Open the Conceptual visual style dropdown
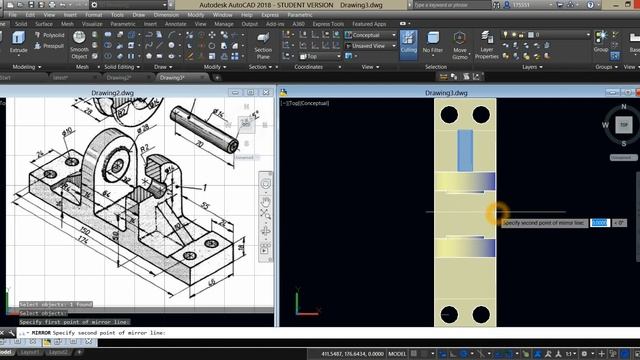 point(370,35)
